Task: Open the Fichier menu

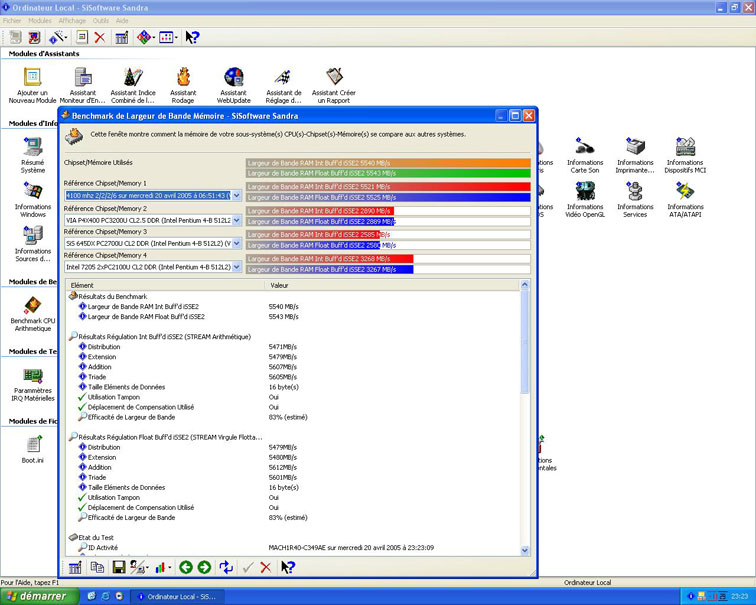Action: point(12,21)
